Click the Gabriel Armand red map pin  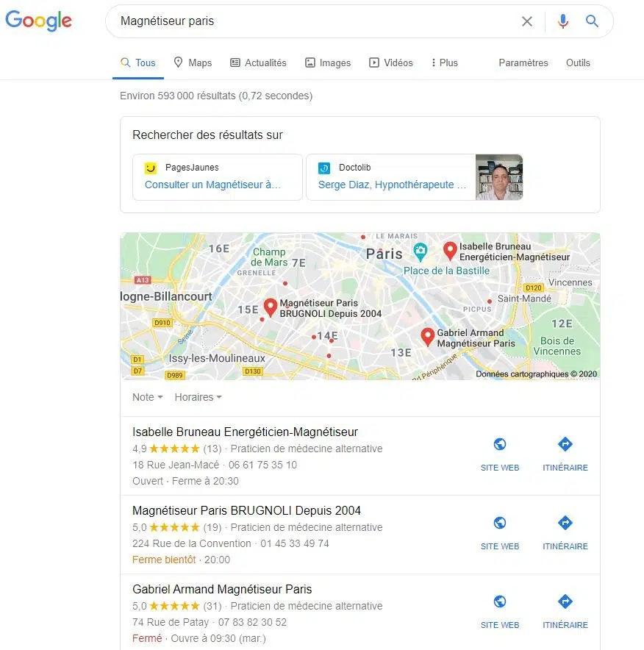click(x=427, y=337)
